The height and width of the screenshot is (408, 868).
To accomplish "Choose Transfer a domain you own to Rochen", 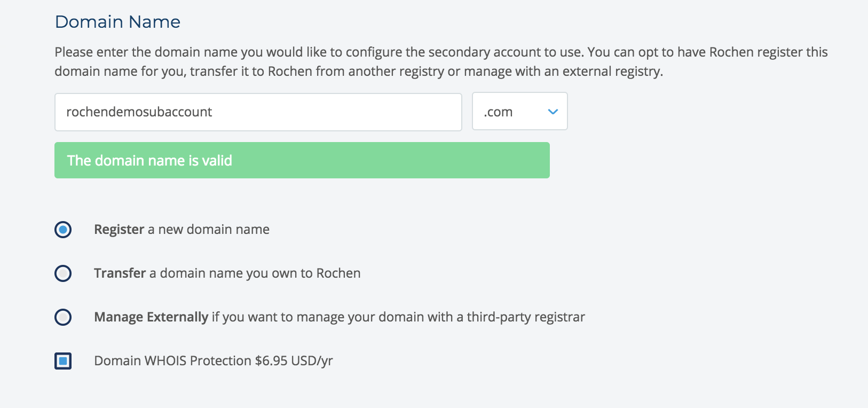I will pyautogui.click(x=62, y=273).
